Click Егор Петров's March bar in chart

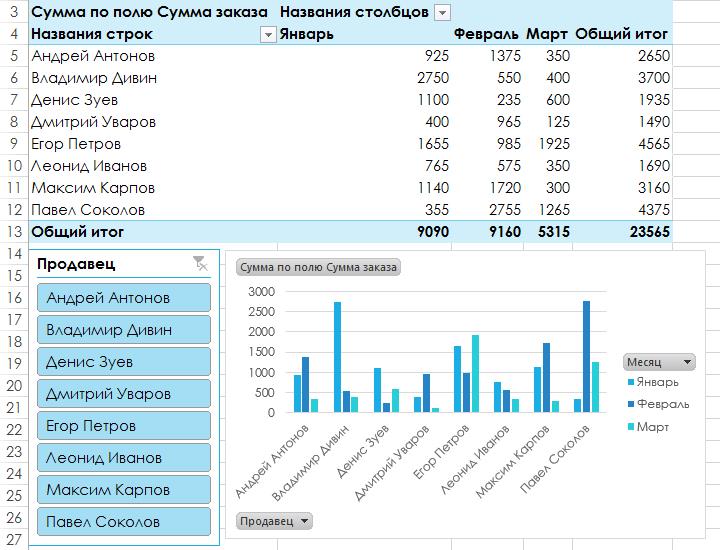pos(475,374)
